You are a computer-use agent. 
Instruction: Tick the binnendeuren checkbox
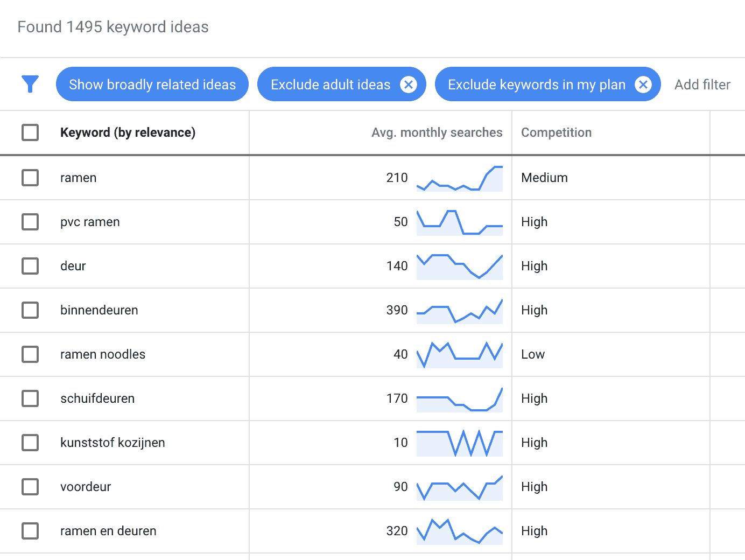(30, 310)
